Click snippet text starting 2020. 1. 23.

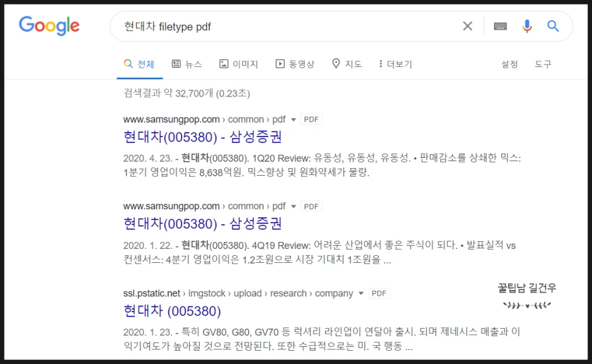(x=322, y=339)
